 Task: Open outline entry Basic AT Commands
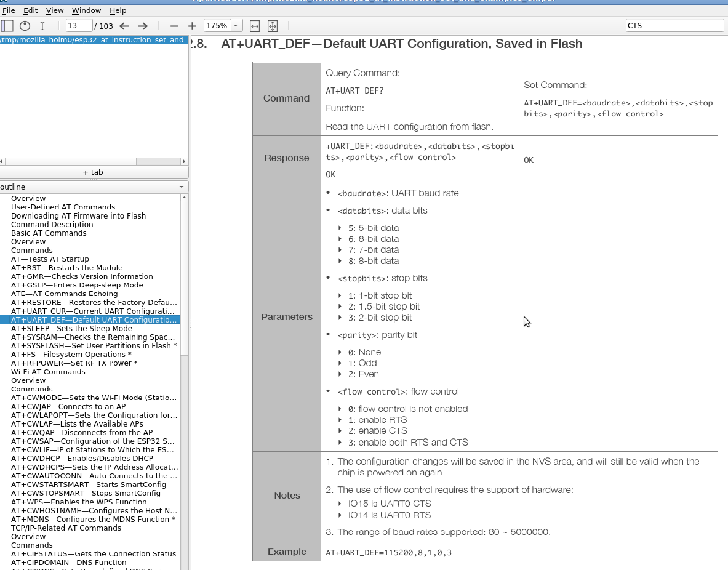[49, 233]
